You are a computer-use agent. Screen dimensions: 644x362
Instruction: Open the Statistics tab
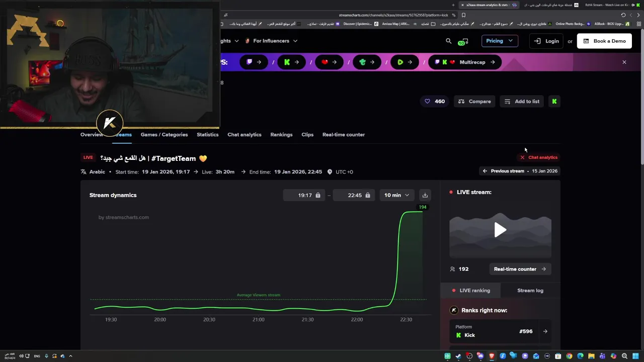(208, 135)
